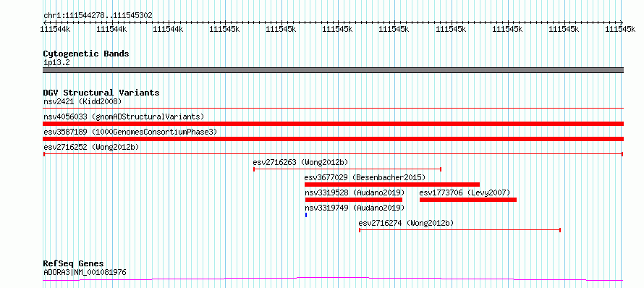This screenshot has height=288, width=644.
Task: Open esv1773706 (Levy2007) variant label
Action: 465,192
